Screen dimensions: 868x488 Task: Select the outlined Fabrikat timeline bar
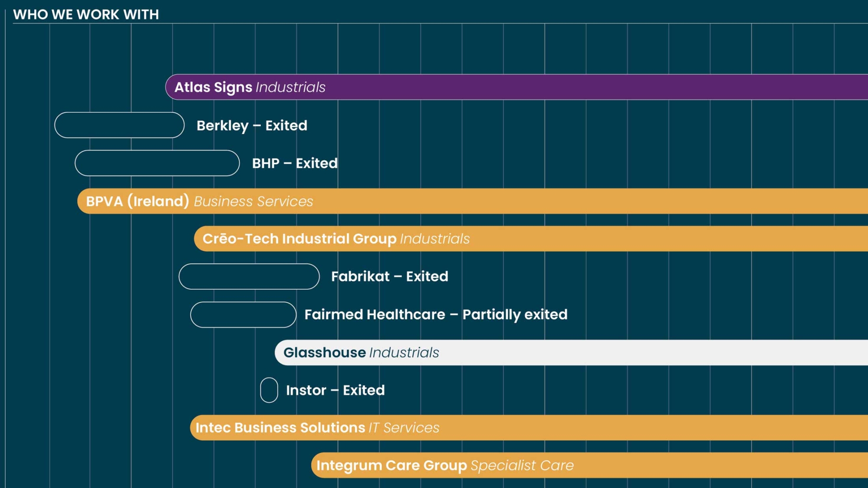click(249, 276)
